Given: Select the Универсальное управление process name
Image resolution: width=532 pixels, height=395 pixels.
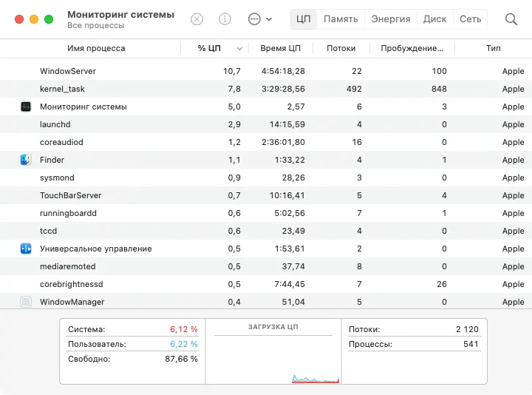Looking at the screenshot, I should click(x=95, y=249).
